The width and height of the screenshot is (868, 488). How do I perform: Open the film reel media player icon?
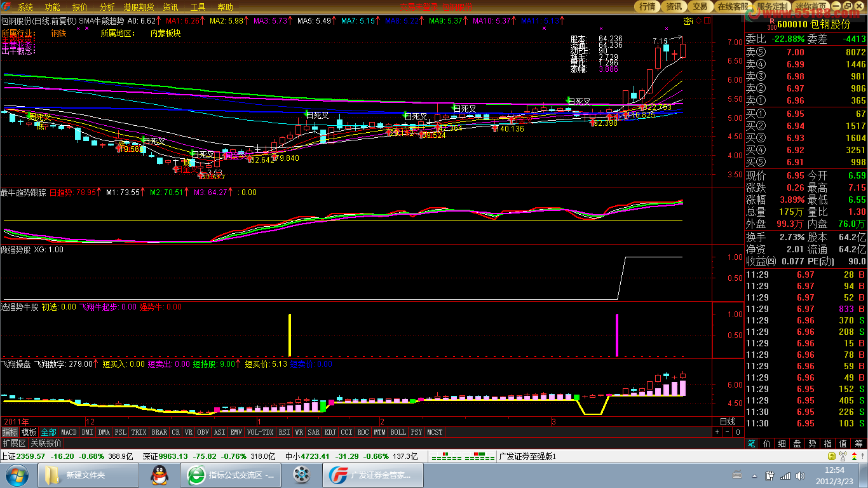(x=301, y=475)
